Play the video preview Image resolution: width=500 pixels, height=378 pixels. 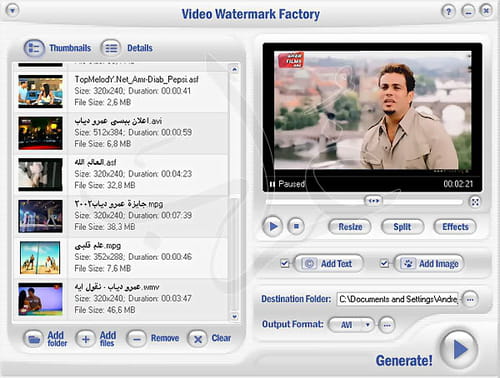tap(273, 227)
